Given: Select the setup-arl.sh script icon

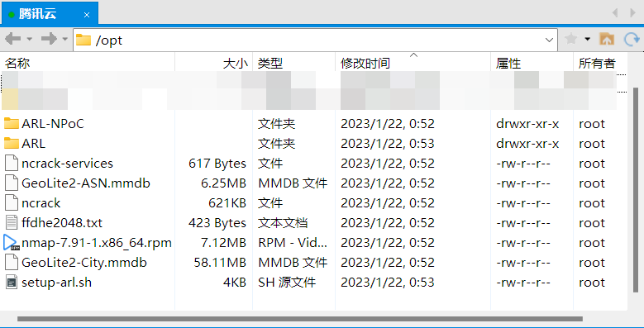Looking at the screenshot, I should (12, 282).
